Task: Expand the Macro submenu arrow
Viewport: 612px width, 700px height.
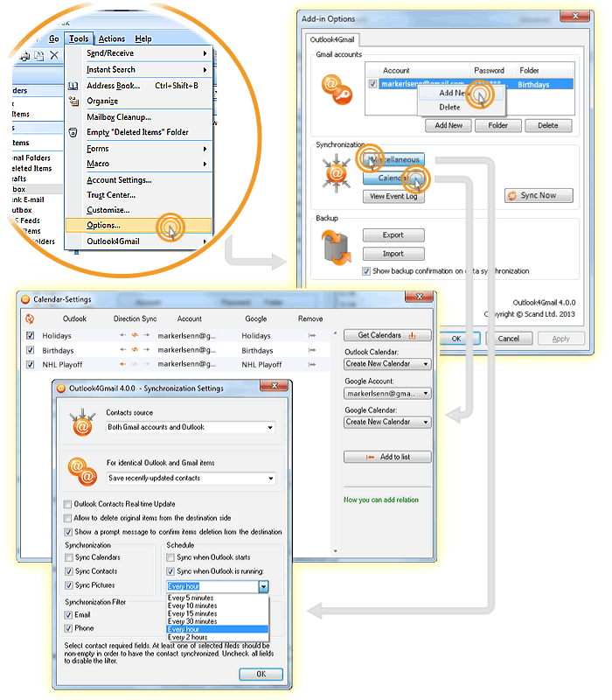Action: click(x=205, y=164)
